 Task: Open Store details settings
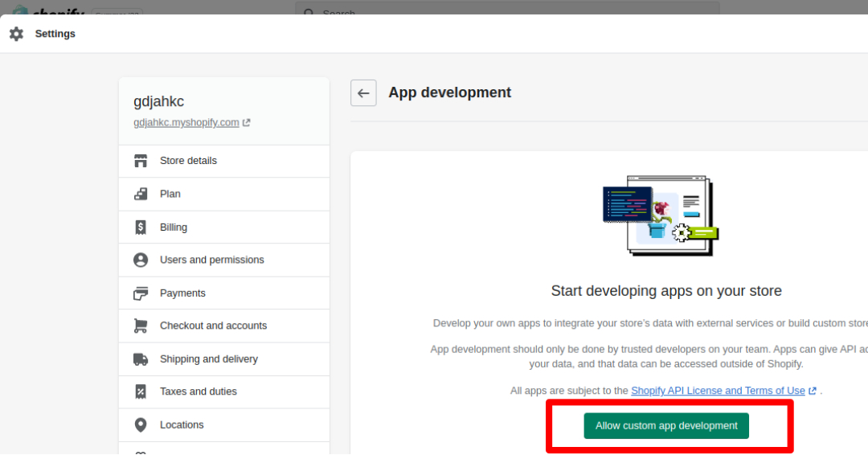point(224,161)
